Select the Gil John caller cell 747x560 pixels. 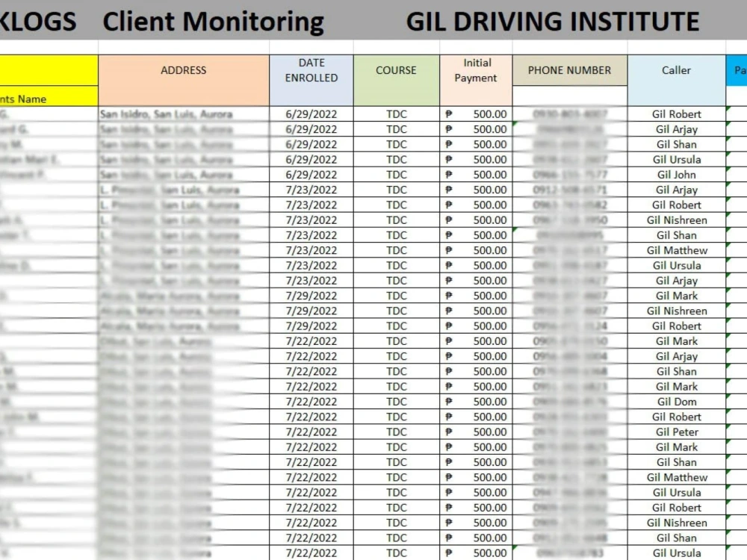tap(677, 175)
